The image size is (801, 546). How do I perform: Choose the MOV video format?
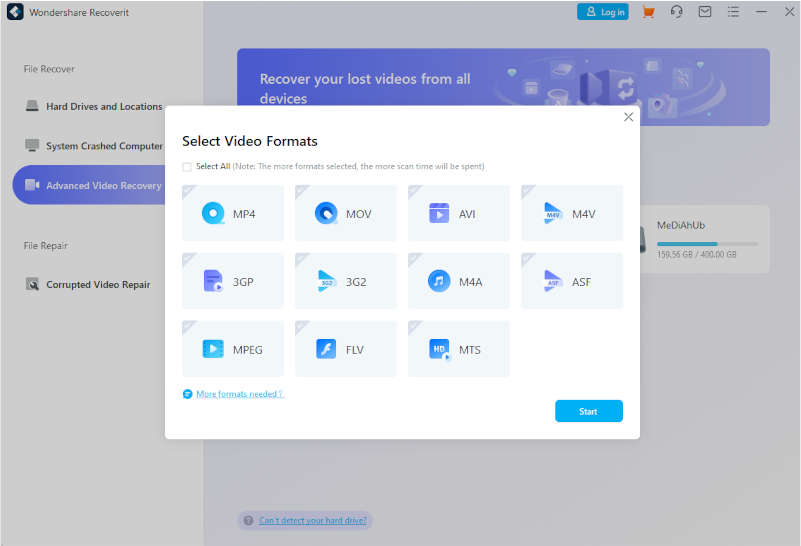click(345, 213)
